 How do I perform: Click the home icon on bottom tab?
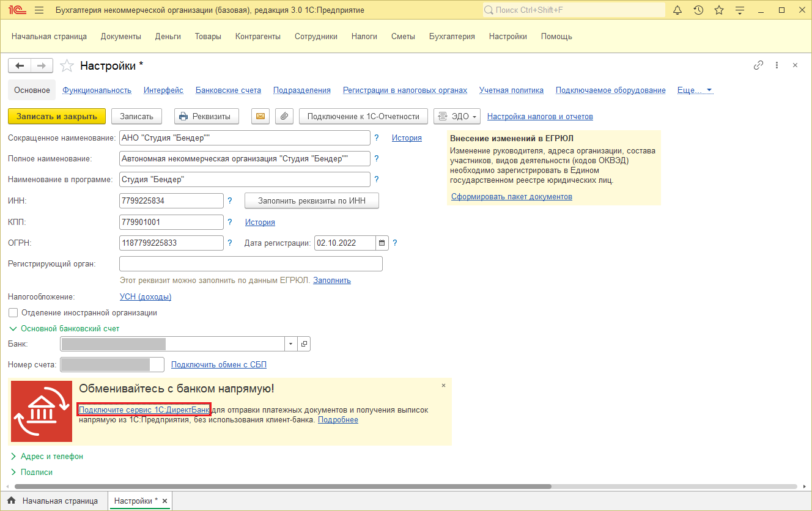click(11, 501)
